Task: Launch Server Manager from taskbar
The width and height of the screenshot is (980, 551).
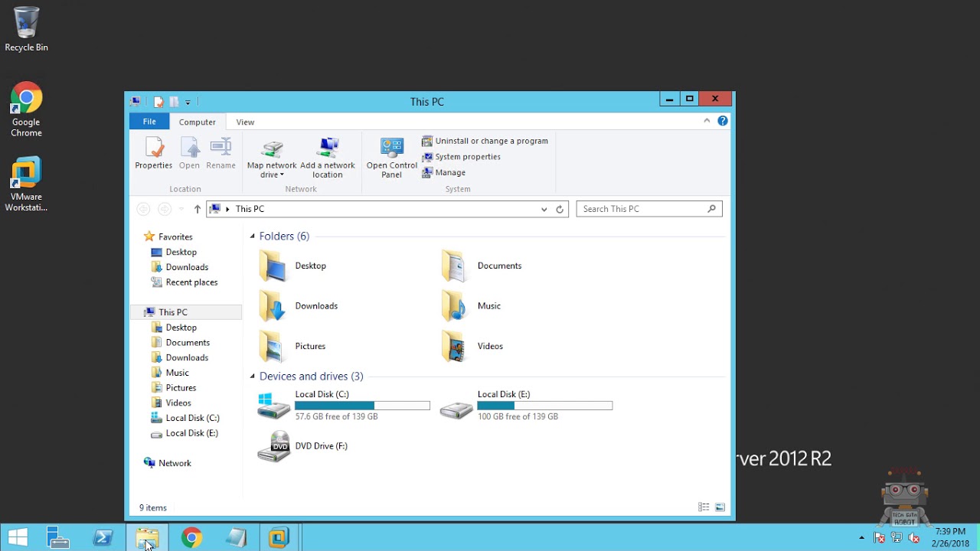Action: 58,537
